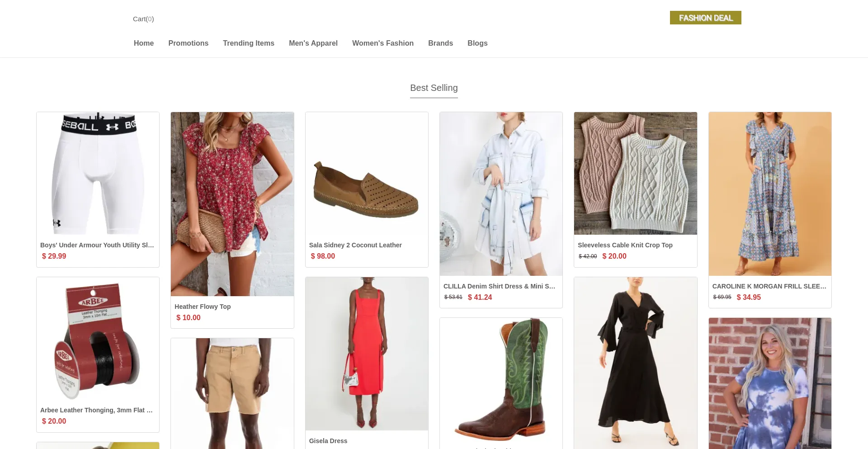The image size is (868, 449).
Task: Open the Cart link
Action: 143,19
